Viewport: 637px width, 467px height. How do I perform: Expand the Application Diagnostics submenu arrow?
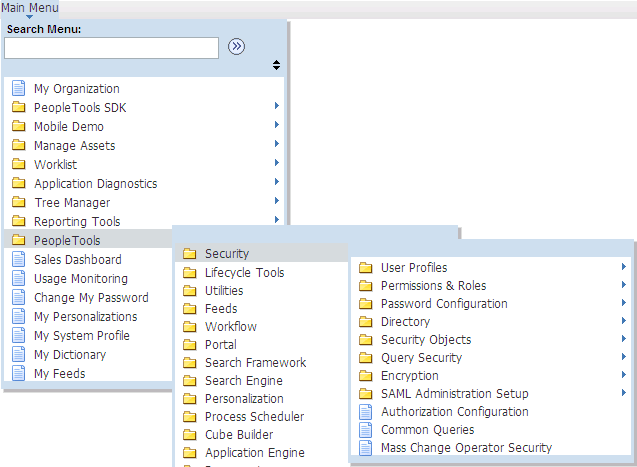tap(277, 182)
